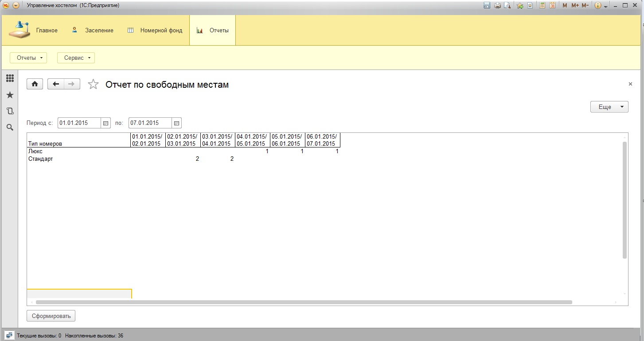Open the info help icon
The height and width of the screenshot is (341, 644).
click(x=598, y=5)
